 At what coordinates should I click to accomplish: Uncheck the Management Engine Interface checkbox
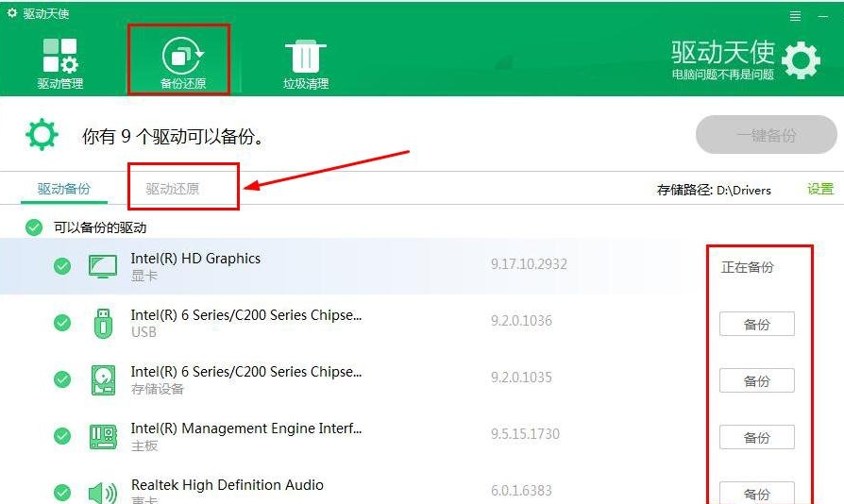(62, 435)
